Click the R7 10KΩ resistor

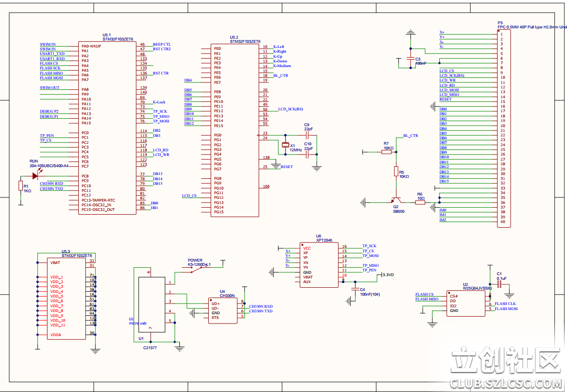pos(388,152)
